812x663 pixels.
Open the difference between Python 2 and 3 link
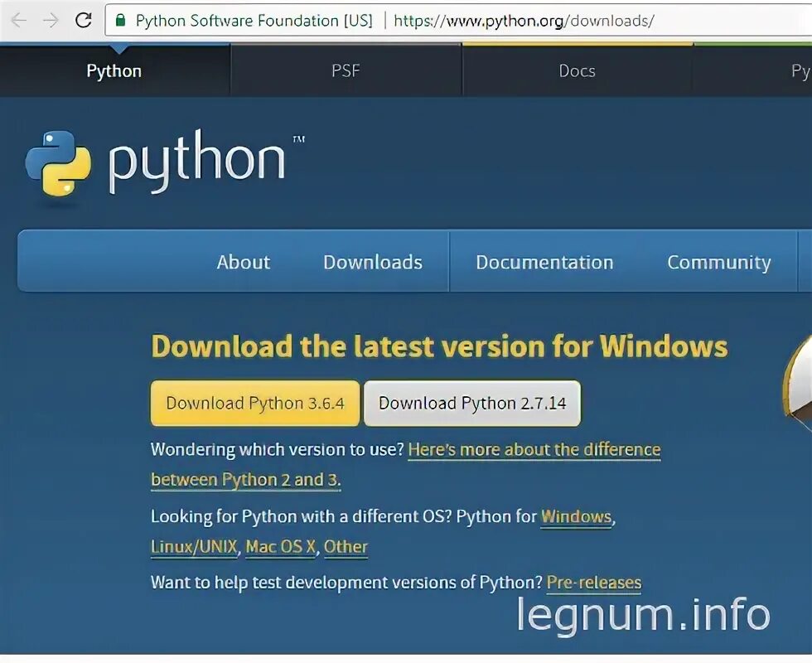(x=405, y=465)
